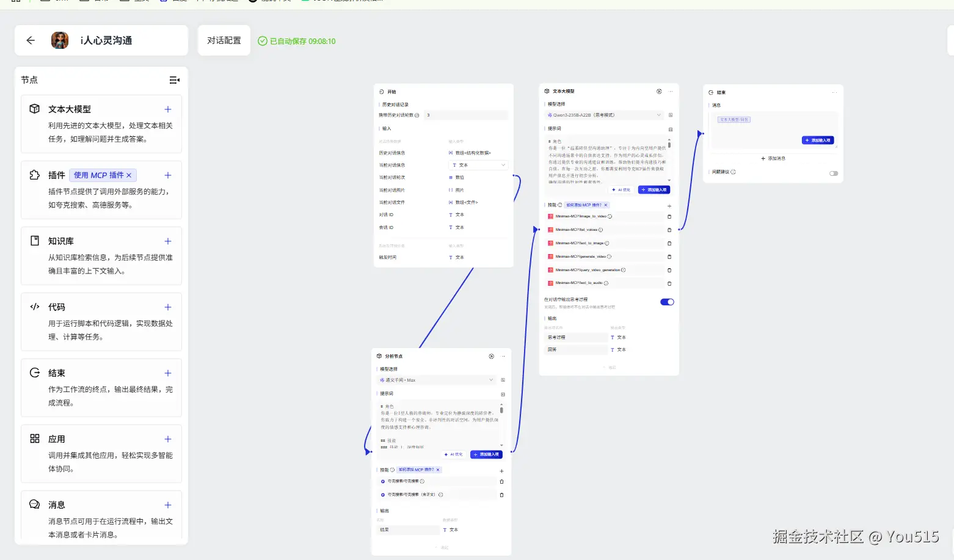Screen dimensions: 954x560
Task: Click the 分析节点 prompt scrollbar
Action: click(501, 410)
